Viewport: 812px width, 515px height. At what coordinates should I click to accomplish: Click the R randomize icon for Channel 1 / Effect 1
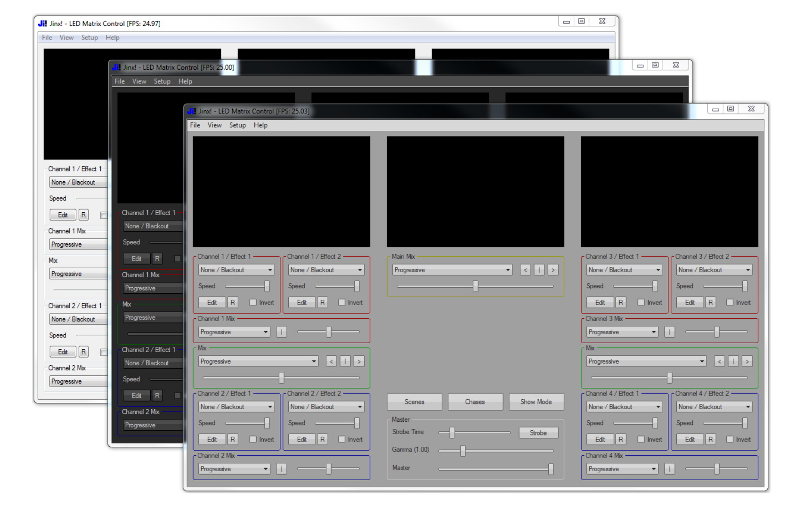point(233,302)
